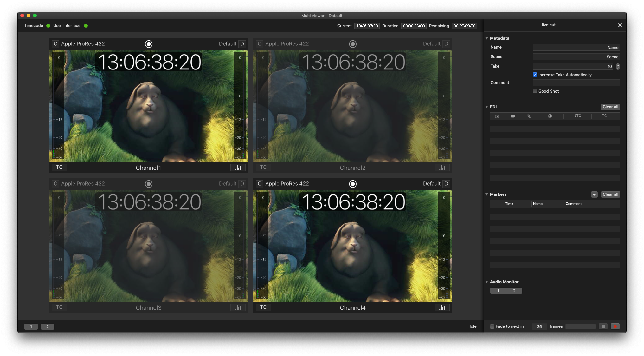
Task: Open Default preset on Channel3
Action: click(228, 184)
